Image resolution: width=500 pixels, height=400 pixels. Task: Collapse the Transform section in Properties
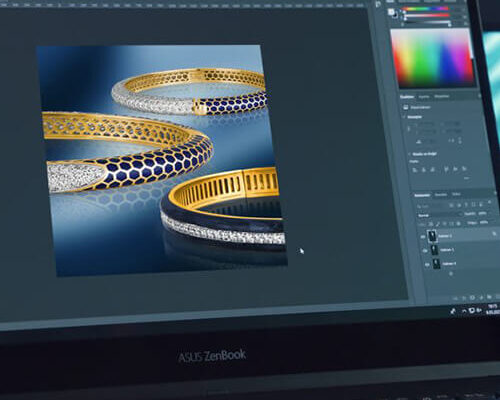tap(404, 117)
